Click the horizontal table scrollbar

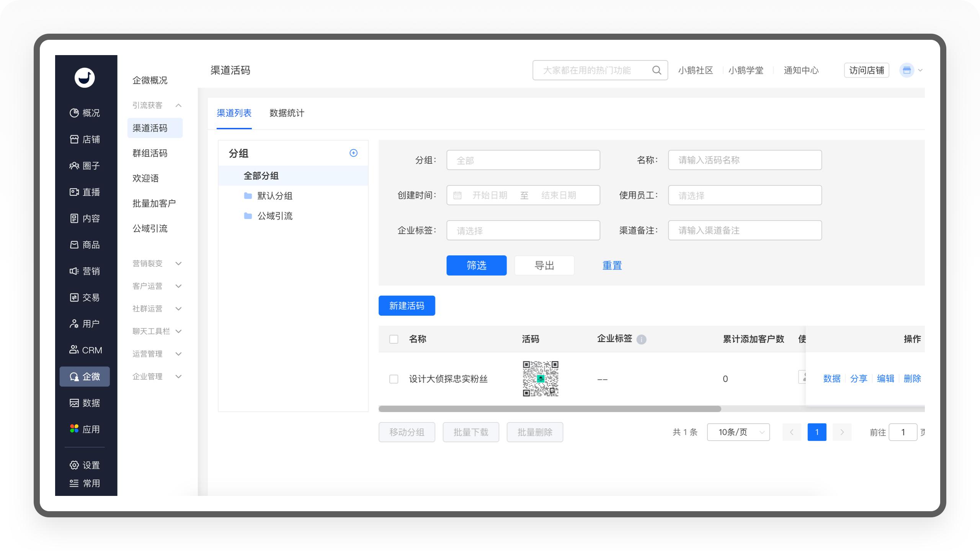550,409
